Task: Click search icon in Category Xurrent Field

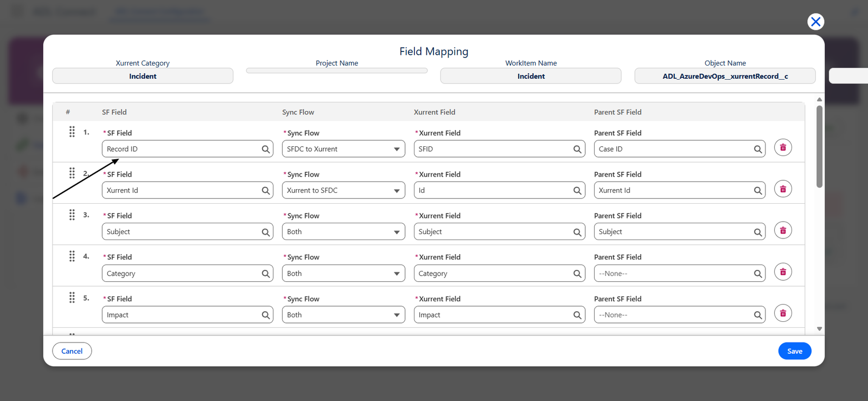Action: [577, 274]
